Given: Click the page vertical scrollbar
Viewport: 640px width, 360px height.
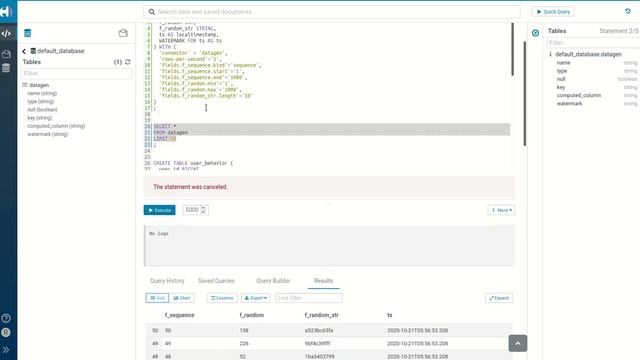Looking at the screenshot, I should point(525,93).
